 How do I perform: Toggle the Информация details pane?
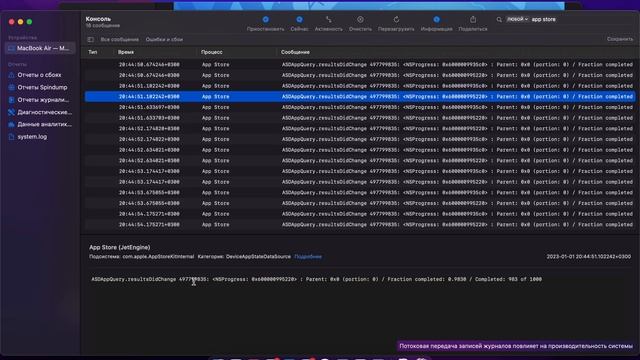pyautogui.click(x=436, y=24)
